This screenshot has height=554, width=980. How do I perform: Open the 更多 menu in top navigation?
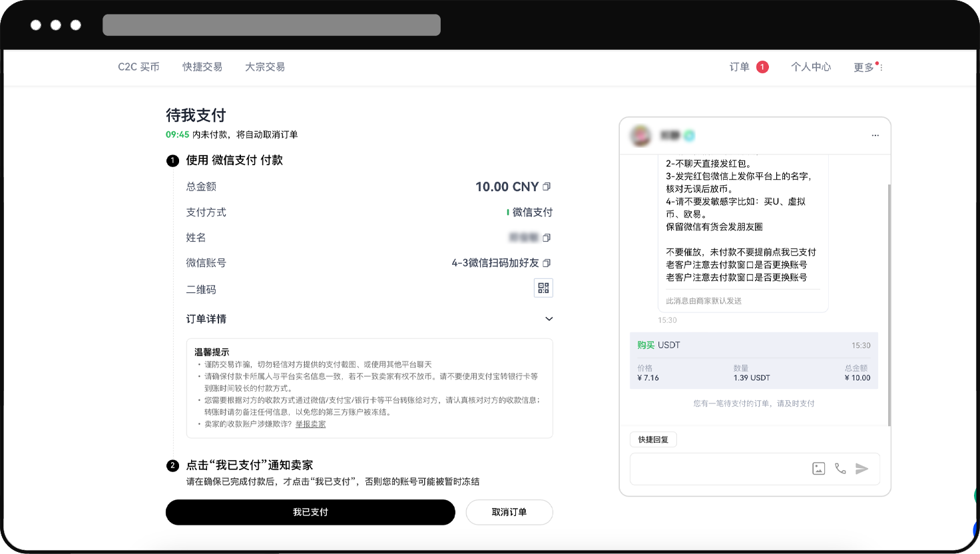point(867,67)
